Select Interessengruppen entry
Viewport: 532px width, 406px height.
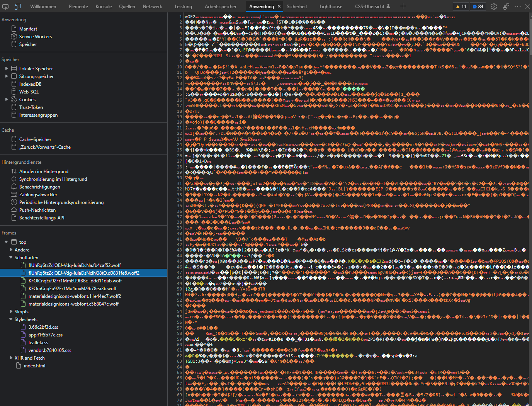[x=38, y=115]
